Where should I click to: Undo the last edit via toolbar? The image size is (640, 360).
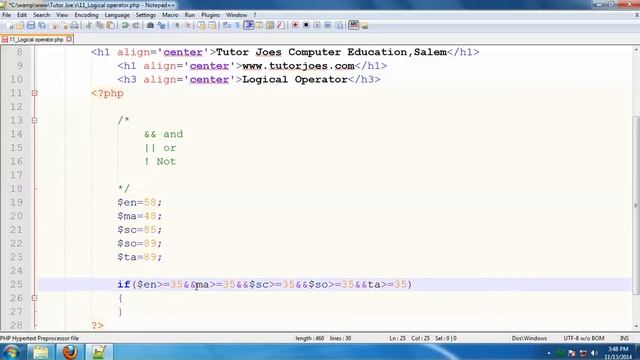(x=125, y=25)
